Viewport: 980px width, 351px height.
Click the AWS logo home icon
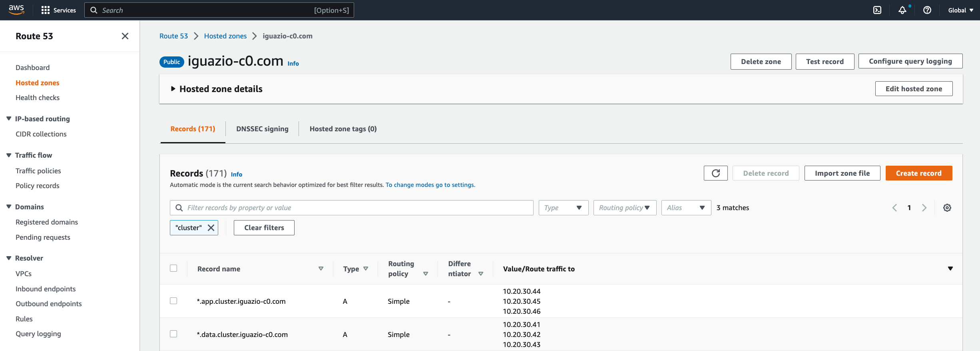(x=16, y=10)
